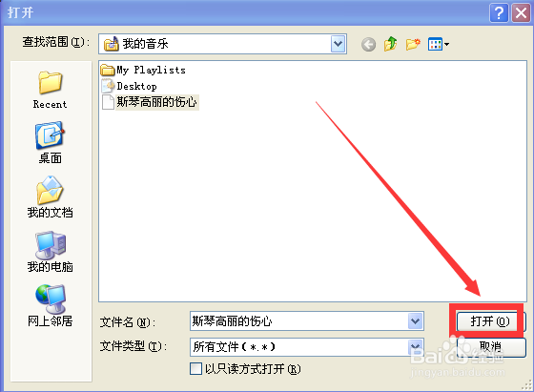This screenshot has height=392, width=534.
Task: Go to the 桌面 desktop location
Action: 50,143
